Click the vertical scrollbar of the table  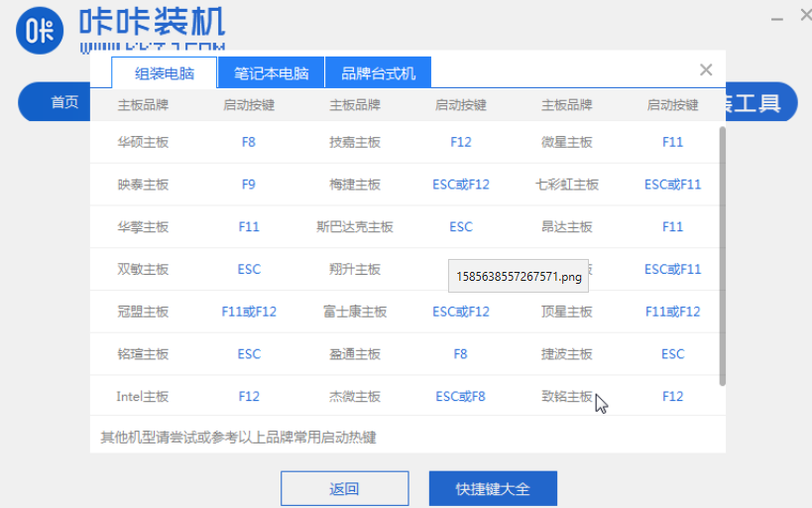[x=723, y=256]
